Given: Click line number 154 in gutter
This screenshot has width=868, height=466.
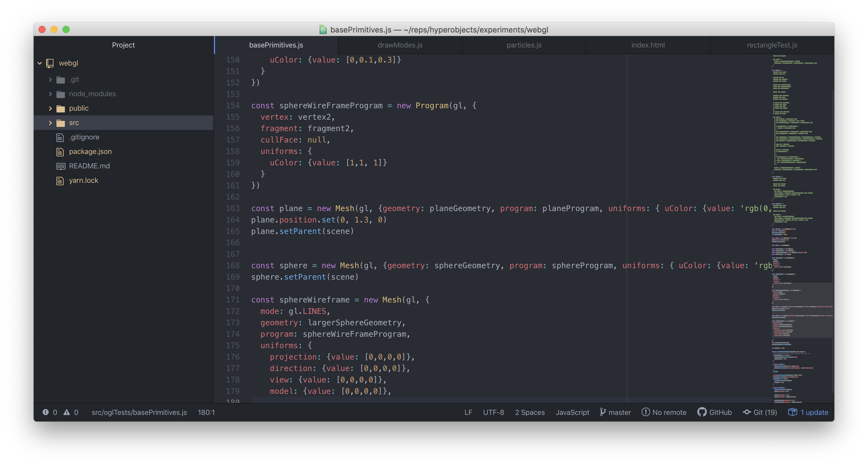Looking at the screenshot, I should [x=233, y=106].
